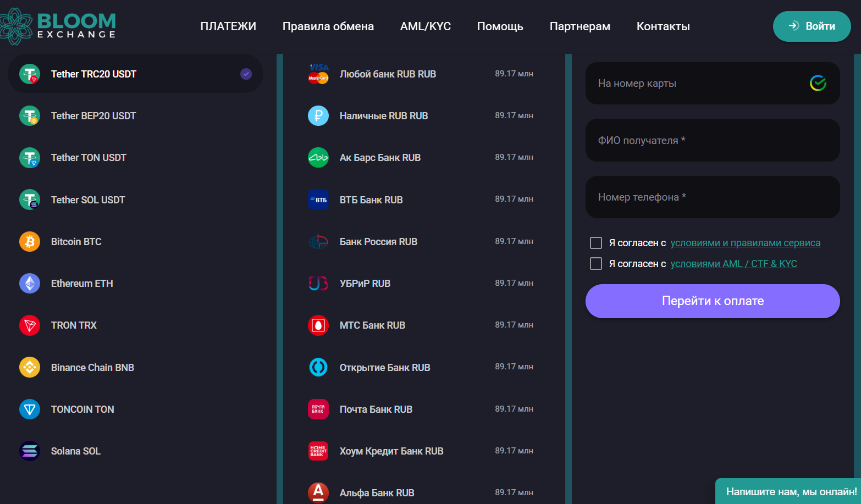Select МТС Банк RUB text

[x=372, y=325]
